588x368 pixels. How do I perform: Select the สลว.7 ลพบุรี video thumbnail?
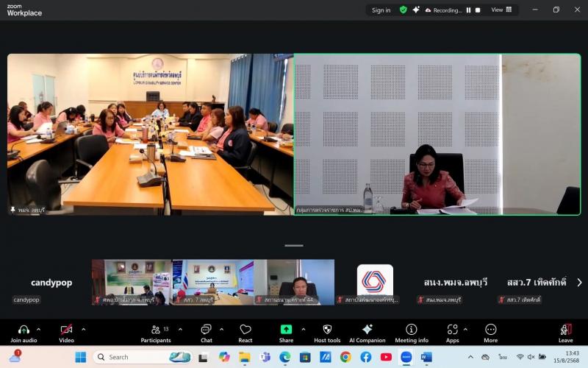[212, 283]
